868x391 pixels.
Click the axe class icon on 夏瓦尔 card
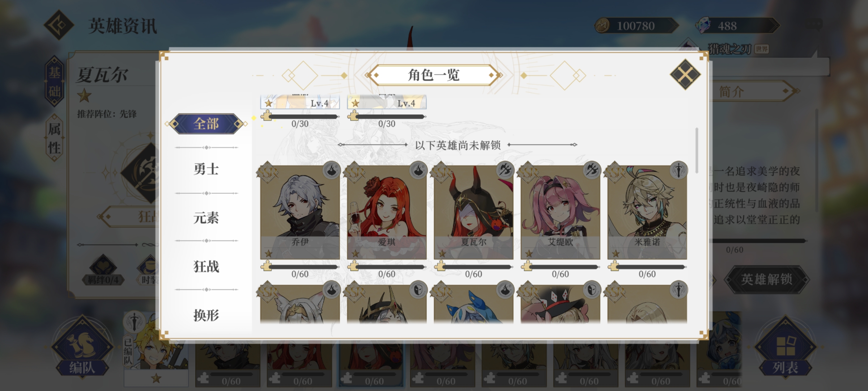click(505, 170)
